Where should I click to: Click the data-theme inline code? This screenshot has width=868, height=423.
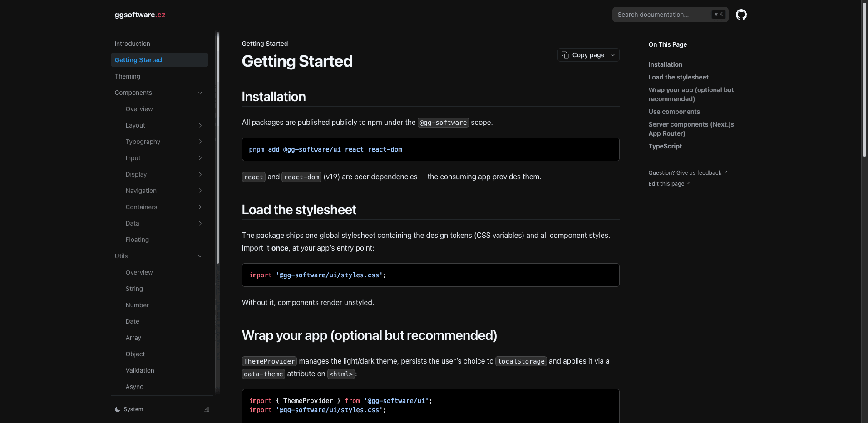[x=263, y=374]
